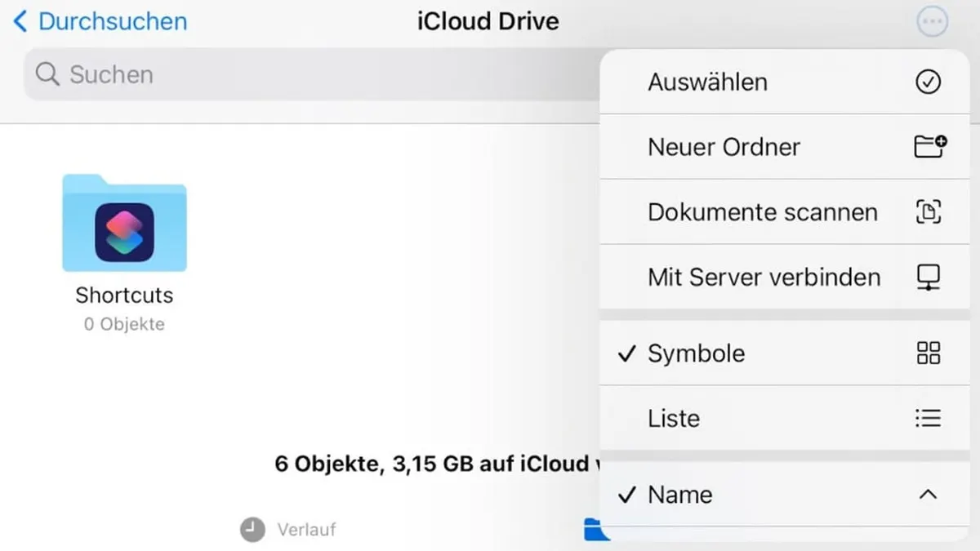Viewport: 980px width, 551px height.
Task: Tap the Mit Server verbinden display icon
Action: 928,277
